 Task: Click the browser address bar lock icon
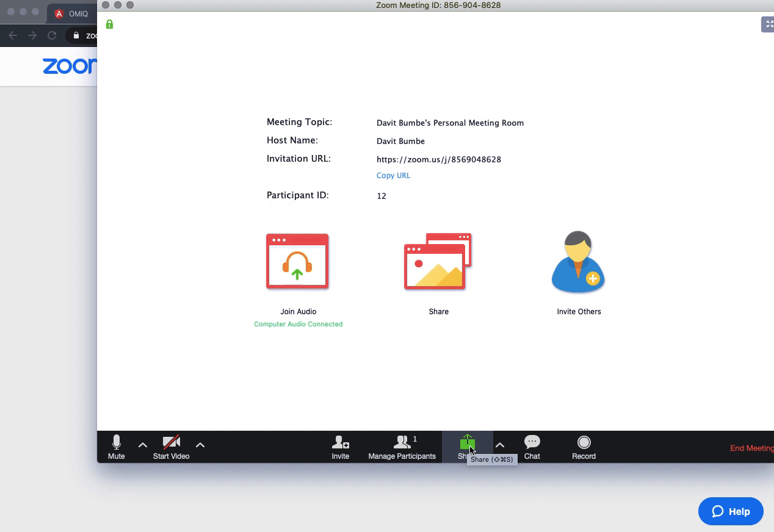click(76, 35)
